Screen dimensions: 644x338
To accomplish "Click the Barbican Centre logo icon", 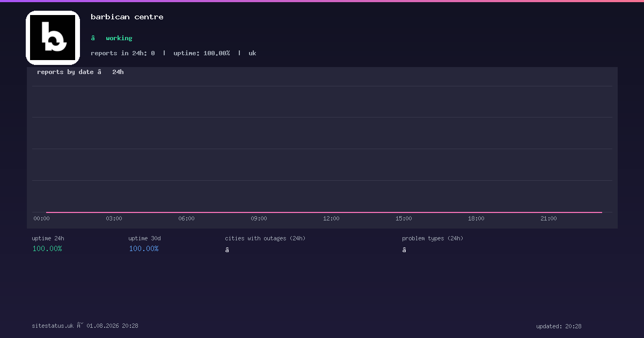I will (x=53, y=38).
